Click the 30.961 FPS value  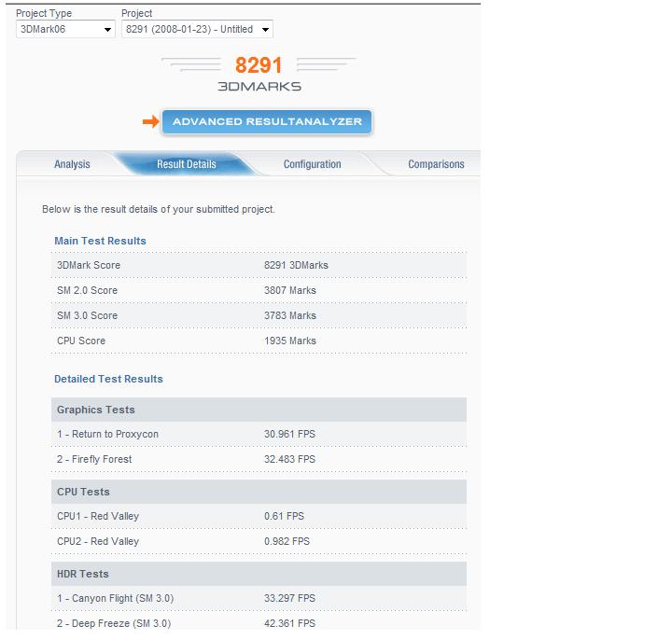point(289,435)
